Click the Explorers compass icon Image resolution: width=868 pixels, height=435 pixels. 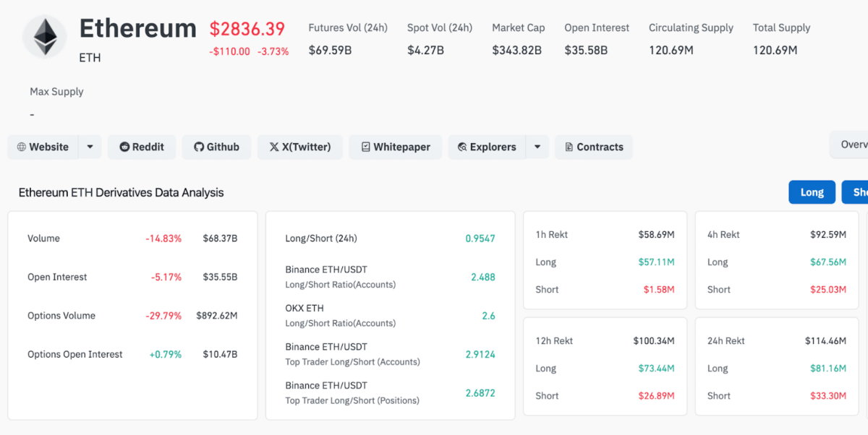click(x=461, y=147)
